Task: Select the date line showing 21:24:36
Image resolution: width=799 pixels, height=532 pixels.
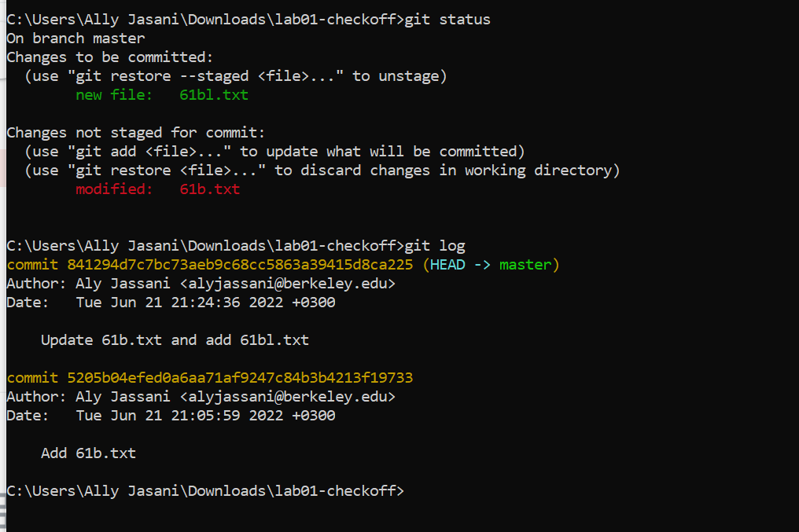Action: [171, 303]
